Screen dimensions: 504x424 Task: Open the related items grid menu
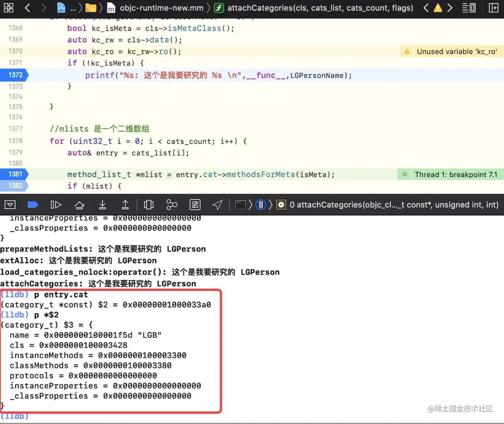tap(8, 7)
